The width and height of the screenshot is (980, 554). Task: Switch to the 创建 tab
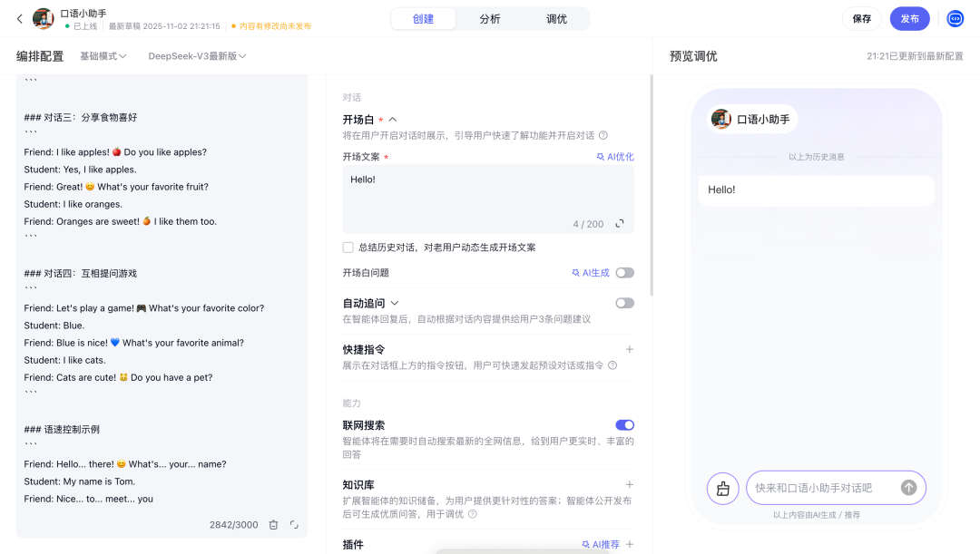(x=423, y=19)
